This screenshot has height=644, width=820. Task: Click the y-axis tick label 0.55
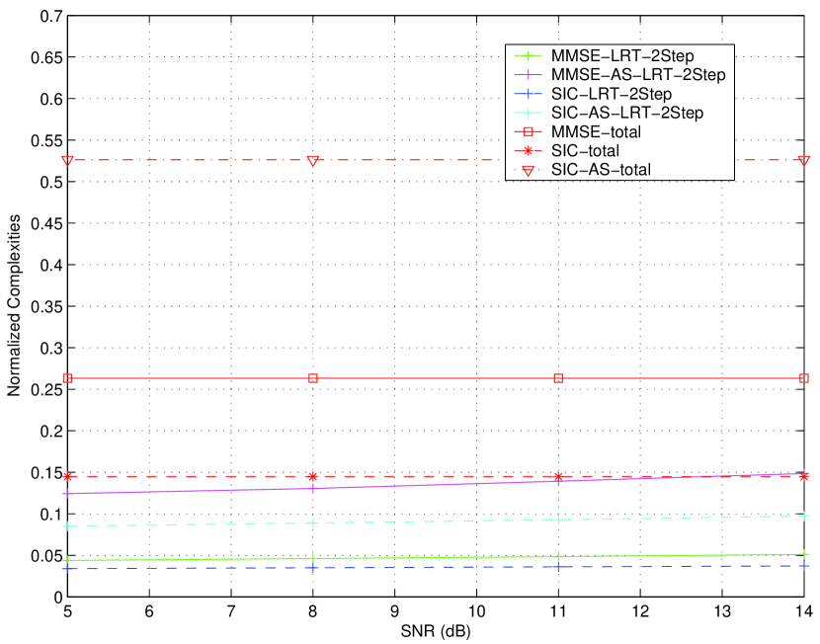tap(45, 140)
